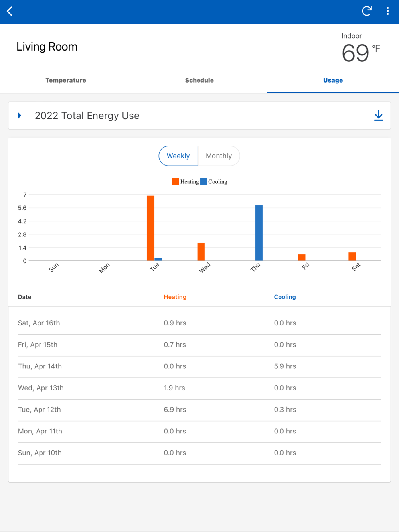Switch chart to Monthly view
Image resolution: width=399 pixels, height=532 pixels.
219,156
